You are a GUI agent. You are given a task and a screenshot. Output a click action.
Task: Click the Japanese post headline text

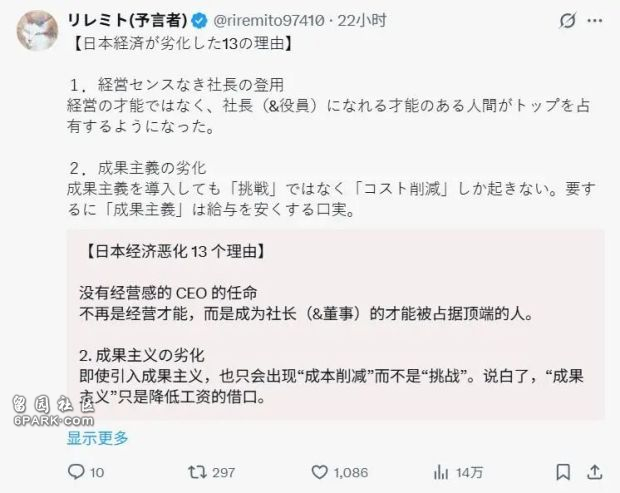[x=184, y=43]
